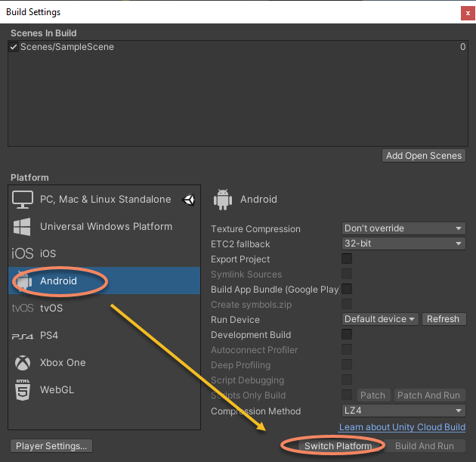Viewport: 476px width, 462px height.
Task: Select the Xbox One logo icon
Action: click(23, 363)
